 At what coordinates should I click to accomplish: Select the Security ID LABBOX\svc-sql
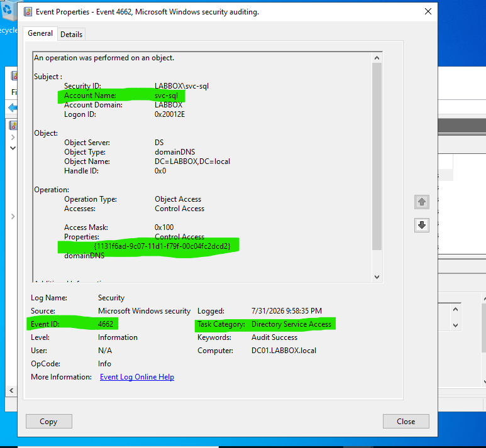pos(182,86)
